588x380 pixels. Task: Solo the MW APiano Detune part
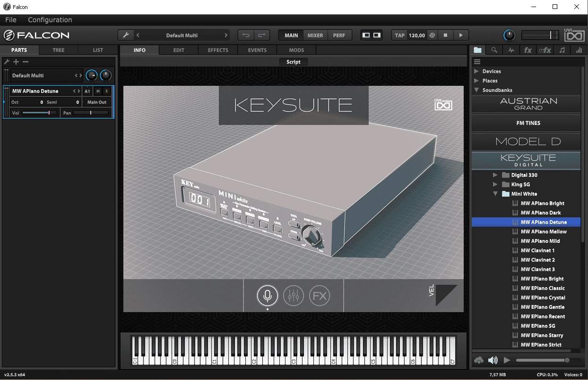(107, 91)
